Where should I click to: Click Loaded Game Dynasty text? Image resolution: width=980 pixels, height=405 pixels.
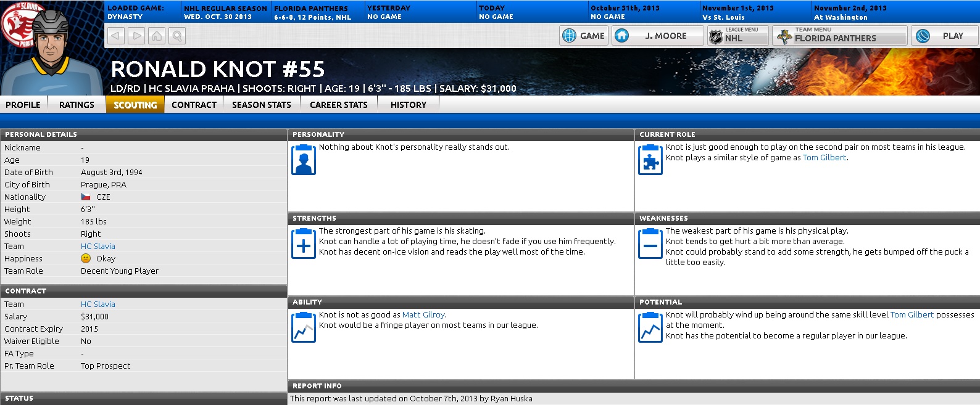[136, 12]
